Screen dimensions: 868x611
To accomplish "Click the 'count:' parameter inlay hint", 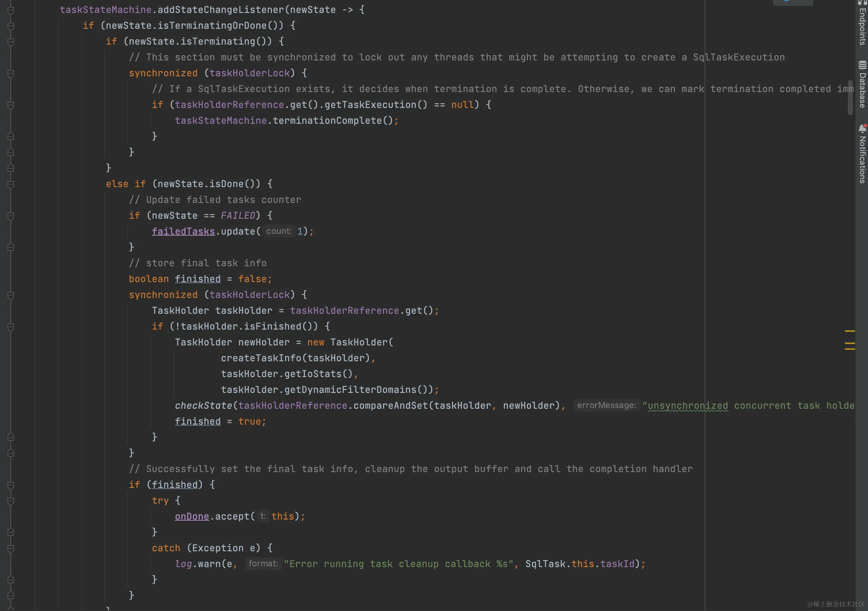I will 279,231.
